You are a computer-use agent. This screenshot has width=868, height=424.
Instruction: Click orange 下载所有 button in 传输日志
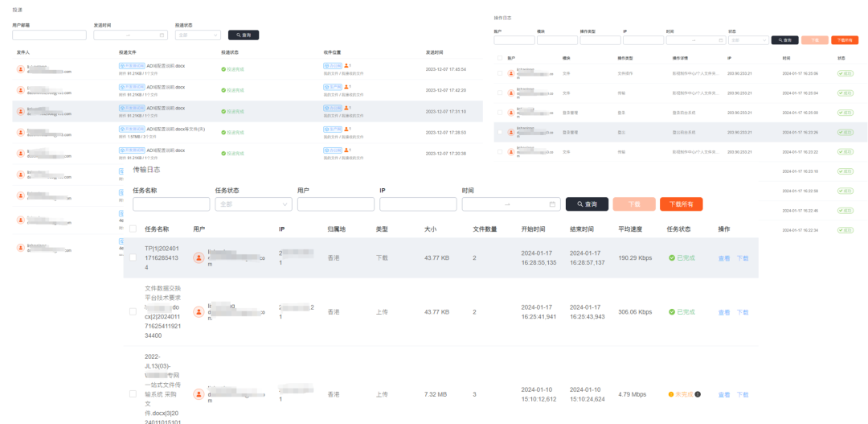point(682,204)
